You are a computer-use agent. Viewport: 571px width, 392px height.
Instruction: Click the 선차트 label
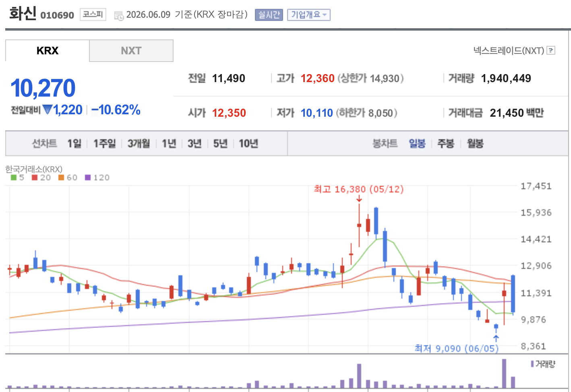tap(44, 143)
